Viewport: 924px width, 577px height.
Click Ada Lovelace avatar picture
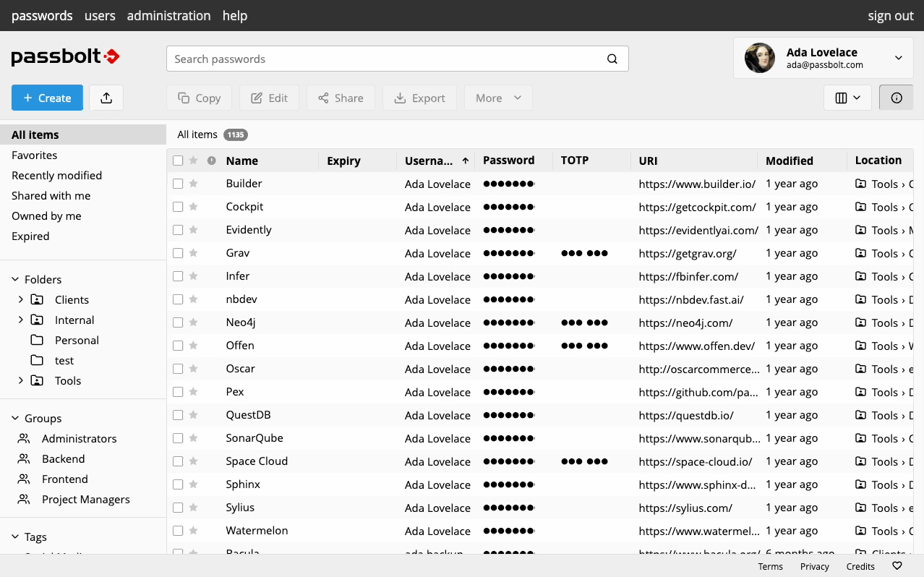tap(760, 58)
